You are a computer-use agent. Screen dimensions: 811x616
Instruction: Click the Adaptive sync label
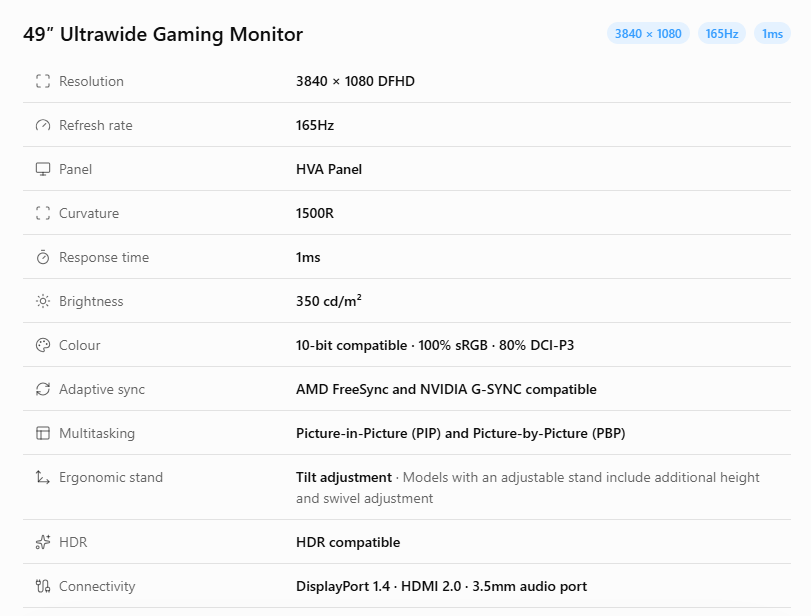coord(102,389)
